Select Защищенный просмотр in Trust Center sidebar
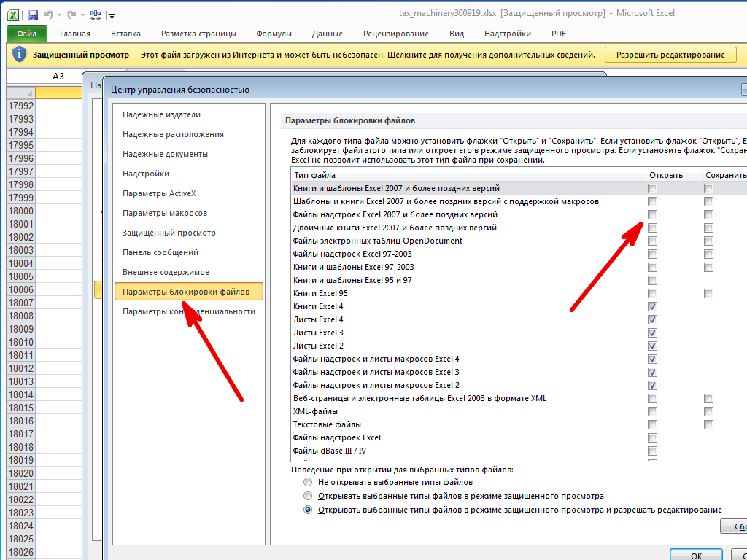747x560 pixels. pos(169,233)
